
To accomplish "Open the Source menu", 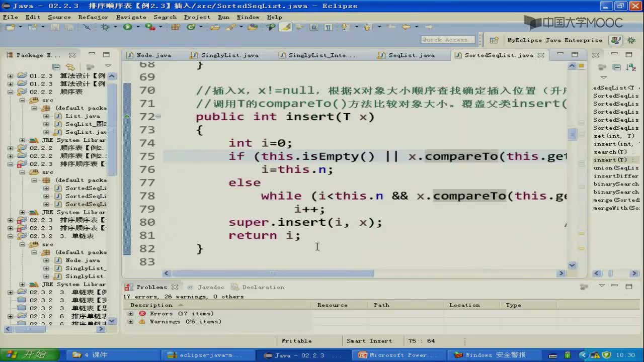I will click(x=59, y=17).
